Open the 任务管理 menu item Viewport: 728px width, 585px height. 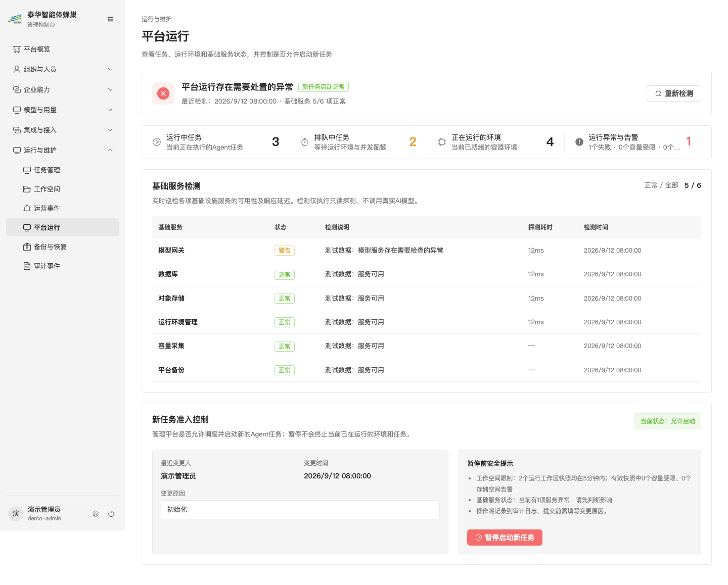click(63, 170)
